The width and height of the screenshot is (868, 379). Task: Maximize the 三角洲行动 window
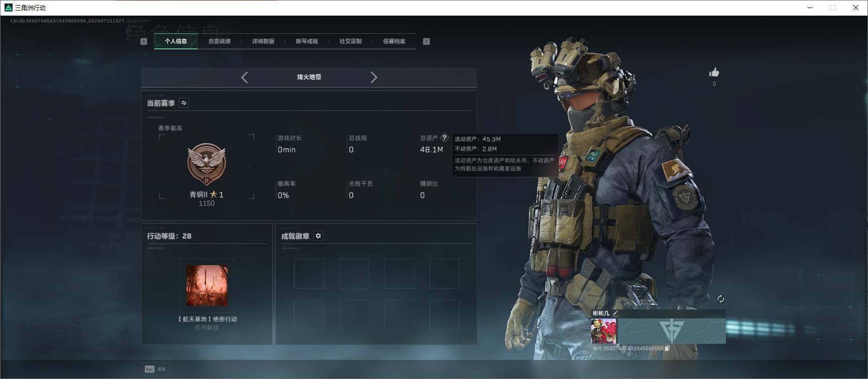833,8
